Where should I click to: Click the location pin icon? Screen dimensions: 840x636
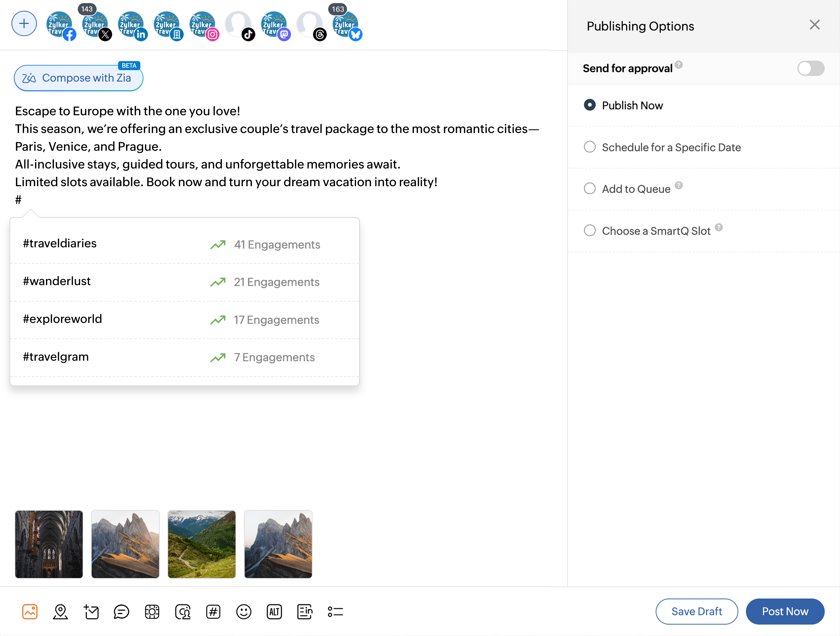pyautogui.click(x=60, y=611)
